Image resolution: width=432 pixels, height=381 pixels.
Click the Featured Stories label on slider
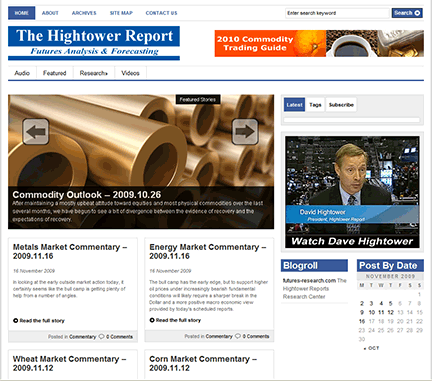(x=198, y=99)
